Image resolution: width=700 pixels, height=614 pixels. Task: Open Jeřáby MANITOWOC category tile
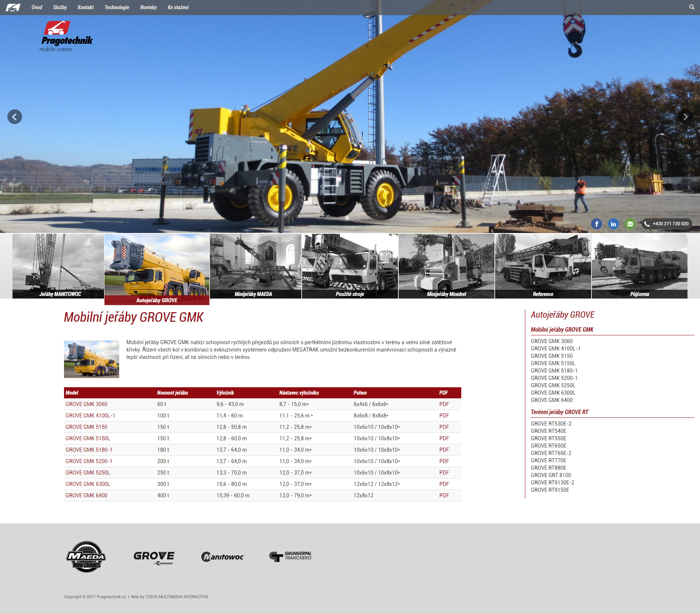click(x=58, y=266)
